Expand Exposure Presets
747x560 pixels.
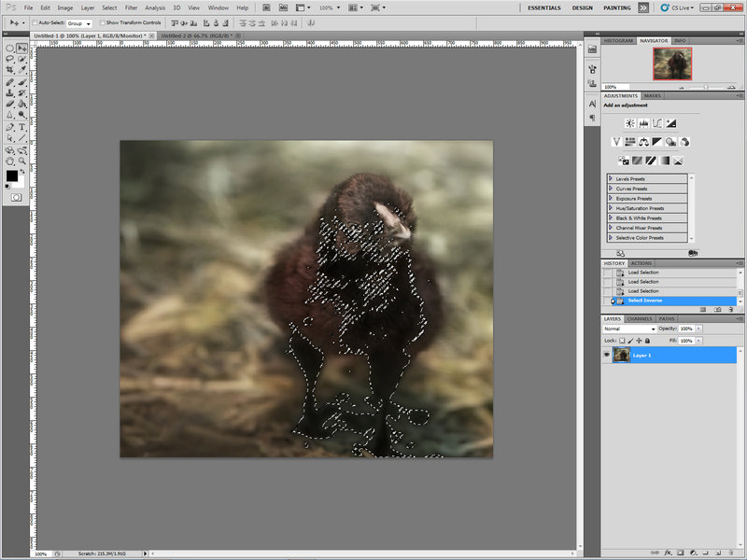611,198
